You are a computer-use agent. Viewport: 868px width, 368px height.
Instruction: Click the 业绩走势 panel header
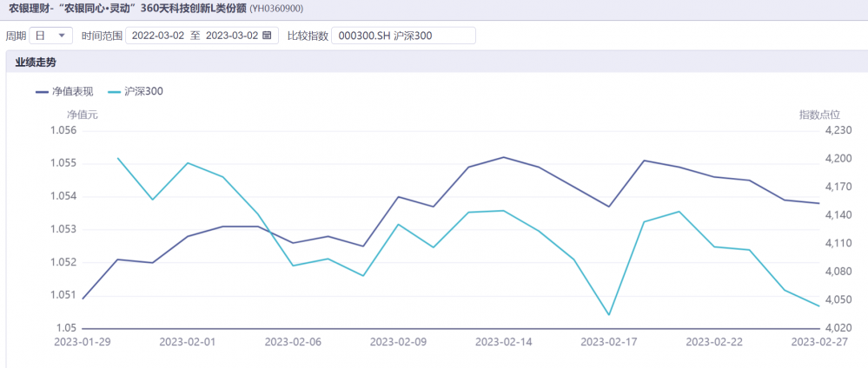tap(36, 62)
